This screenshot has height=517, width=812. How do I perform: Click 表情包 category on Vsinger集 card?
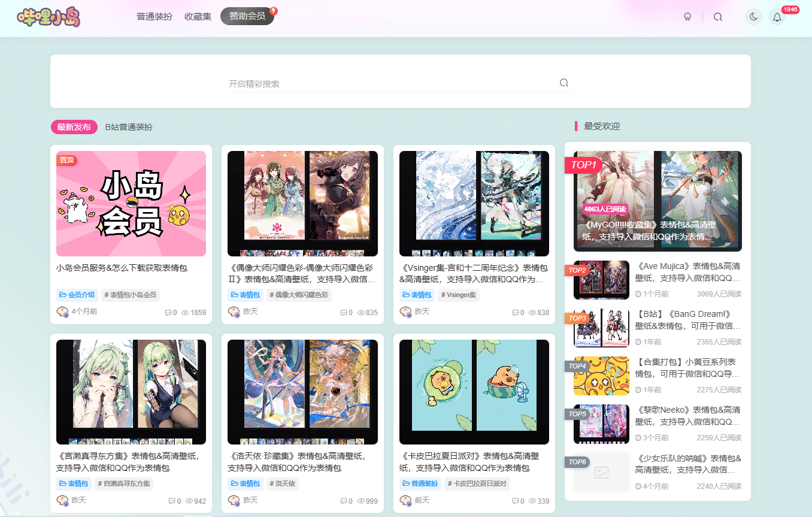pyautogui.click(x=417, y=295)
